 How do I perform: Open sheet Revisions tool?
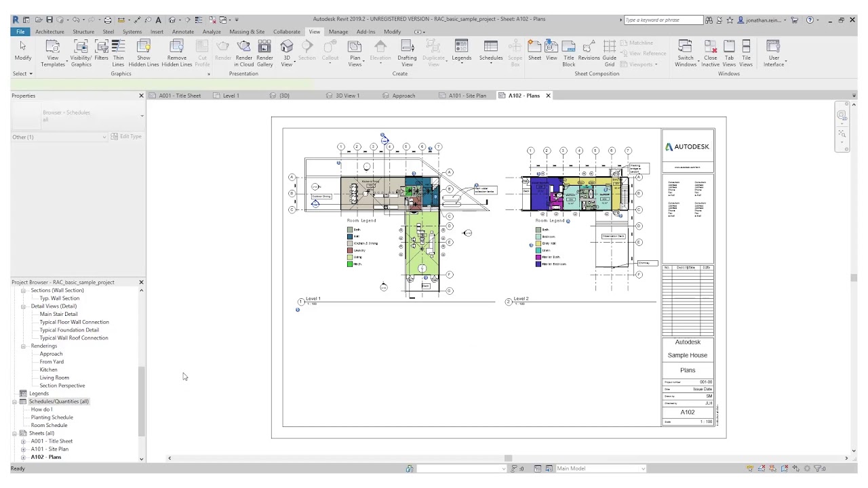tap(589, 50)
